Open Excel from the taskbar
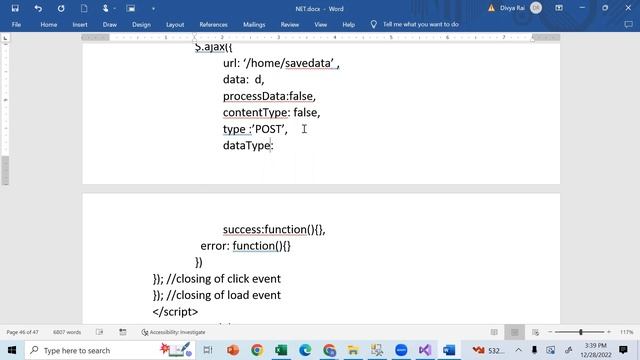 point(281,350)
